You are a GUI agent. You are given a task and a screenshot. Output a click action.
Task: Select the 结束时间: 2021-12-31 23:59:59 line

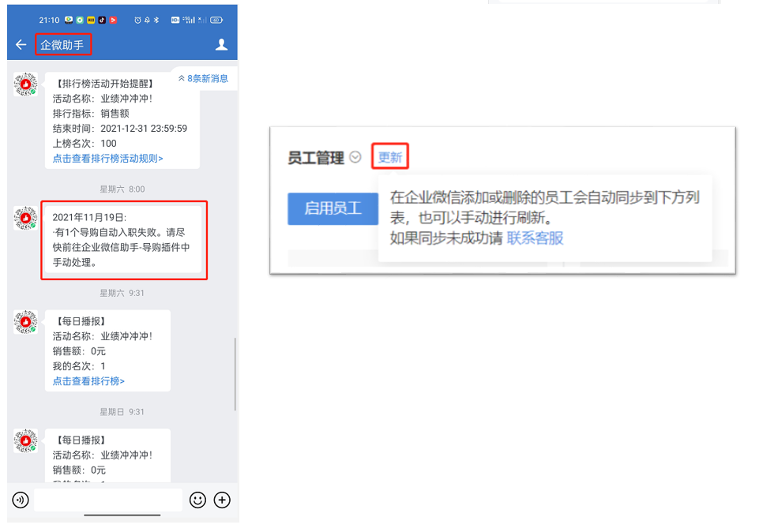[120, 129]
